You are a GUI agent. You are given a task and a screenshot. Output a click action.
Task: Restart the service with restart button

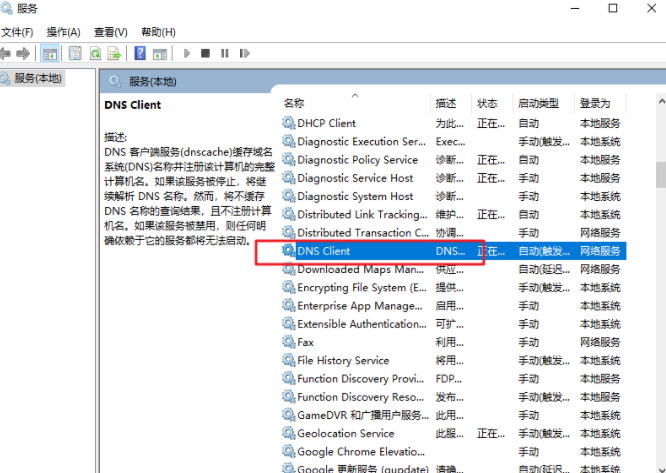coord(244,53)
